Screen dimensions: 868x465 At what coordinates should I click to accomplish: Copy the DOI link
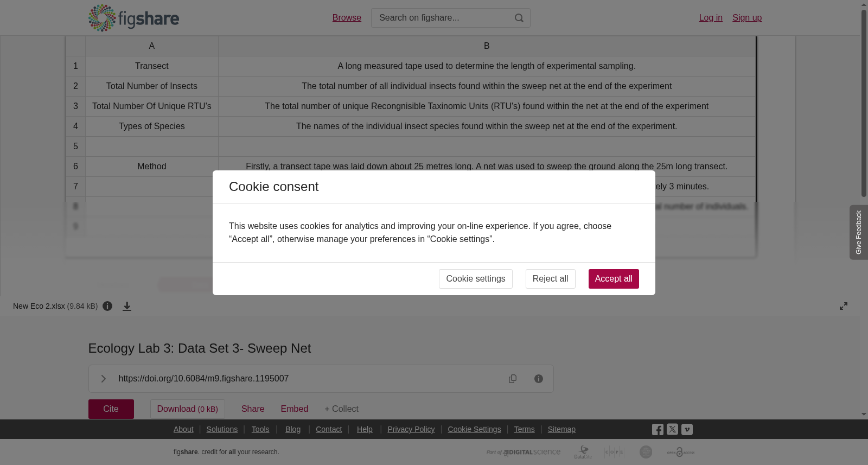[513, 379]
